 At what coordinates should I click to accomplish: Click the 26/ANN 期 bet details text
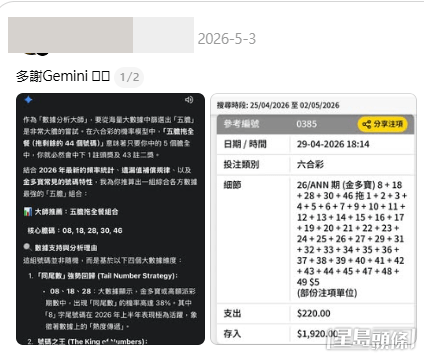352,239
